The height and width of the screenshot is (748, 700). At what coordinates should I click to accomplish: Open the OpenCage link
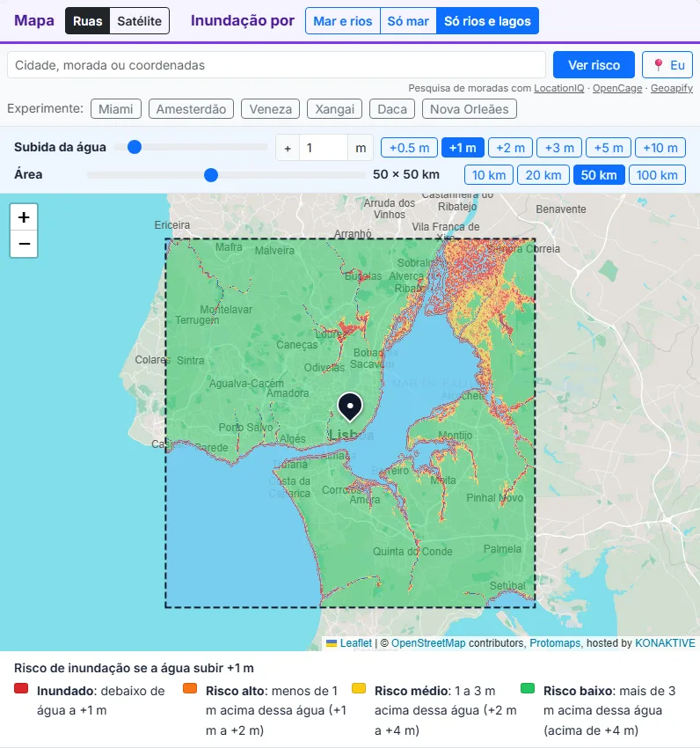pos(617,88)
